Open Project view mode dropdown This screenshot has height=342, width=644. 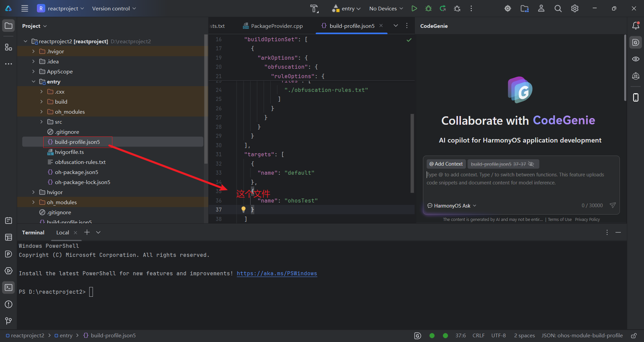[34, 26]
